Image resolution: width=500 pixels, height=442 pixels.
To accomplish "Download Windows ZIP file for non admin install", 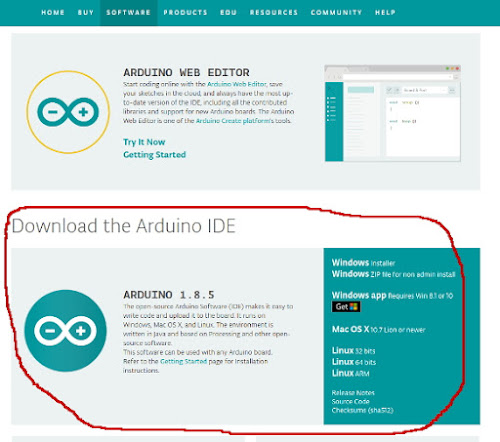I will pos(393,274).
